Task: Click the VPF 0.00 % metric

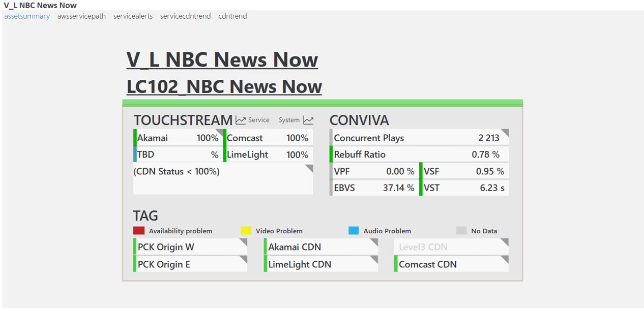Action: click(374, 171)
